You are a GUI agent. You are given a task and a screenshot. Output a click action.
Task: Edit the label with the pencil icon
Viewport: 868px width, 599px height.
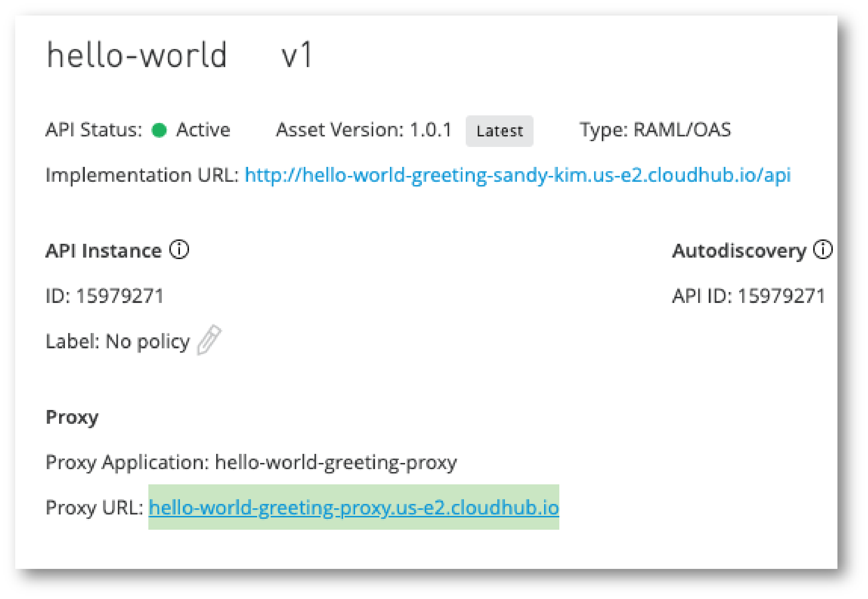tap(209, 340)
